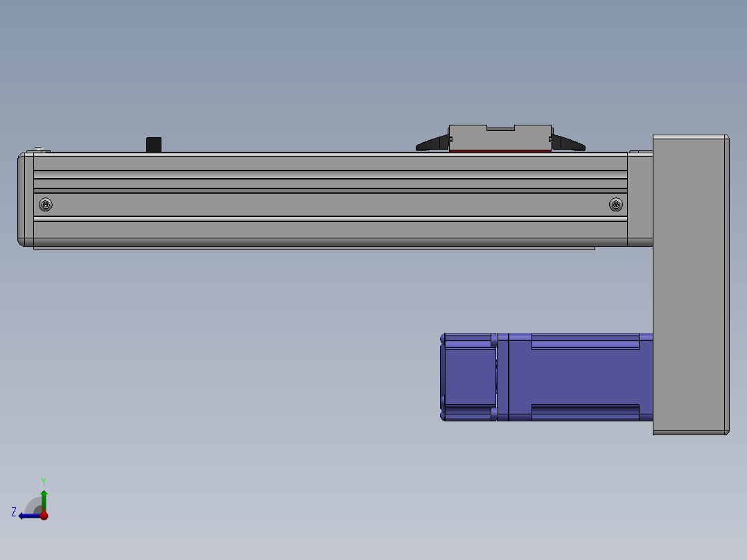Pick the small screw atop the left end cap
The image size is (747, 560).
pos(39,150)
